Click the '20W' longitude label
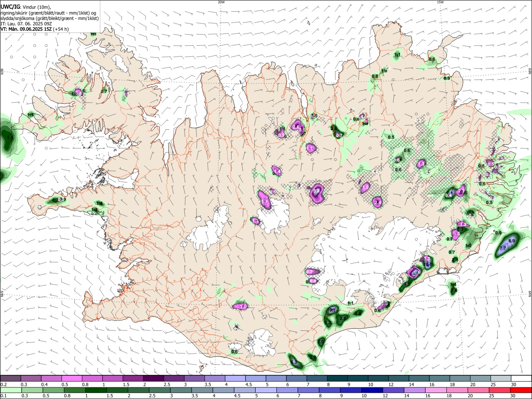 coord(221,2)
